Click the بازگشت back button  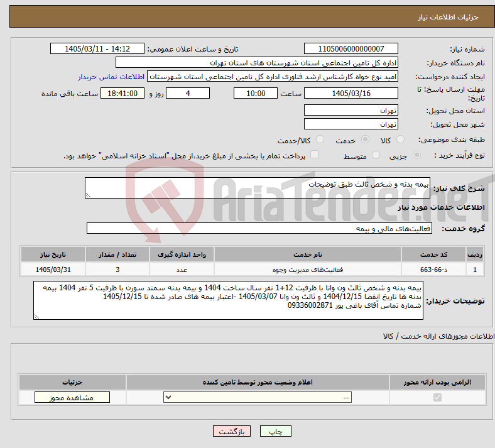pos(232,431)
